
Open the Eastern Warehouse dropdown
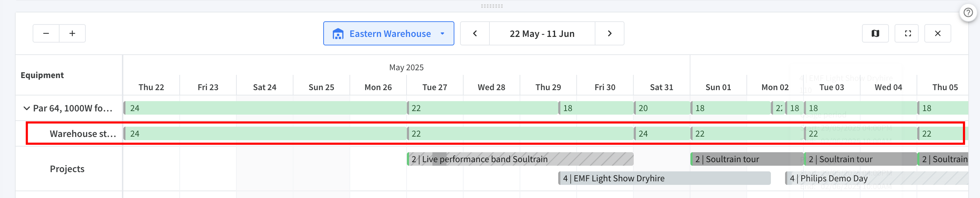[x=388, y=33]
